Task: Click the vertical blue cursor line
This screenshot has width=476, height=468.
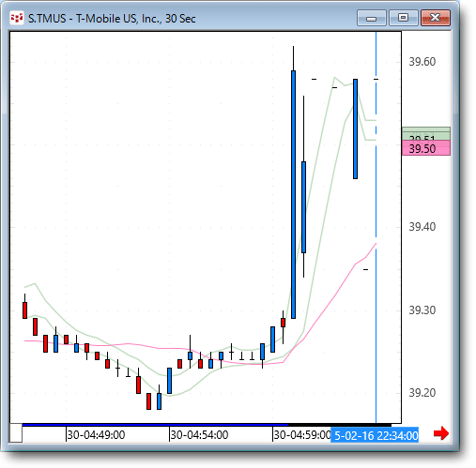Action: coord(376,227)
